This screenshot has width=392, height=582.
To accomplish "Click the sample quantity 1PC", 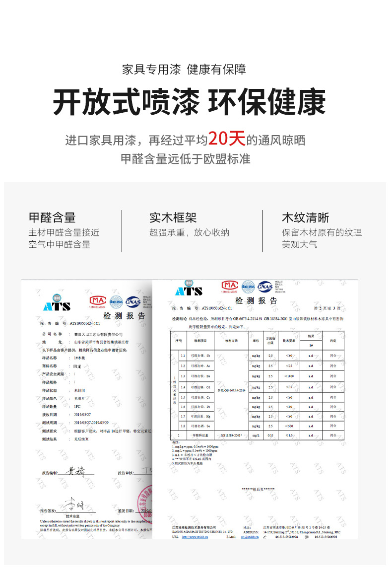I will coord(77,406).
